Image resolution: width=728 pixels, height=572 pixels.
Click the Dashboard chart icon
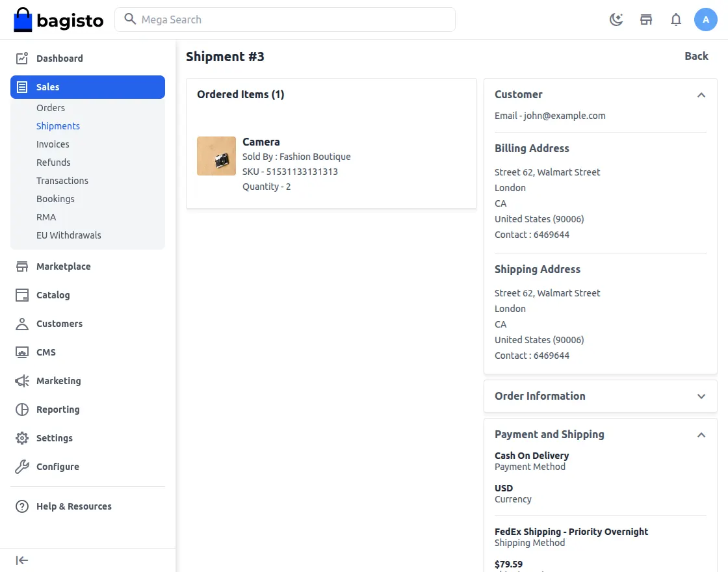coord(22,58)
